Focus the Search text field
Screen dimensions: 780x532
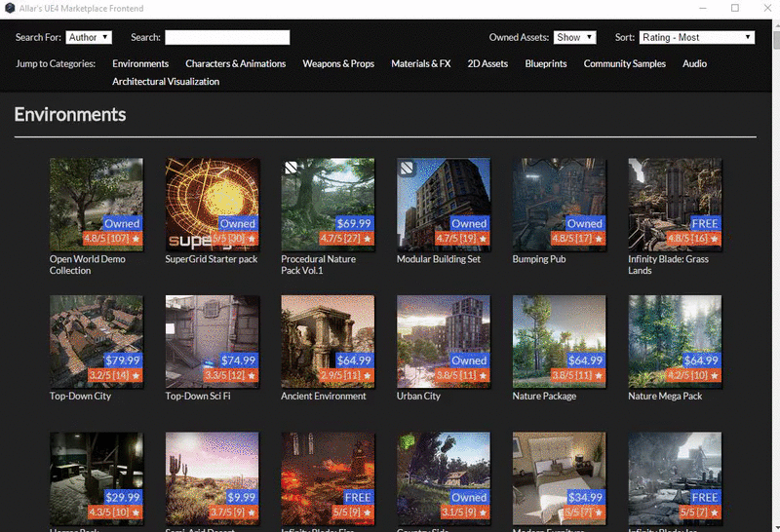tap(227, 37)
